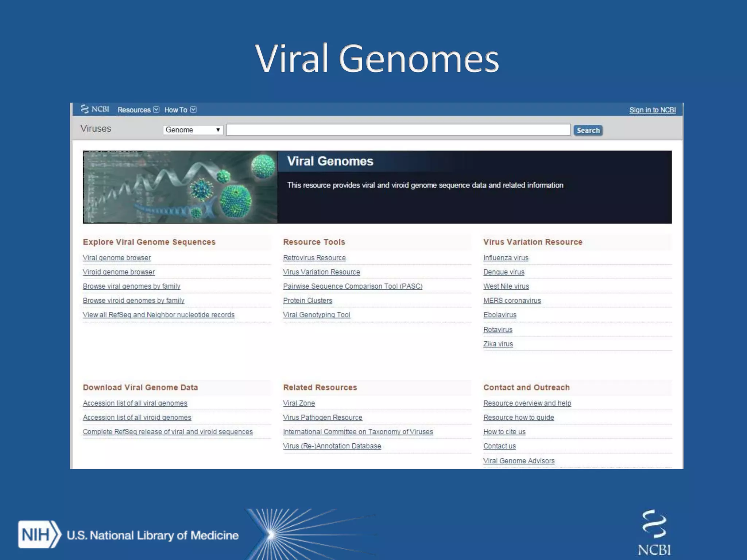The height and width of the screenshot is (560, 747).
Task: Open Virus Pathogen Resource link
Action: [x=322, y=417]
